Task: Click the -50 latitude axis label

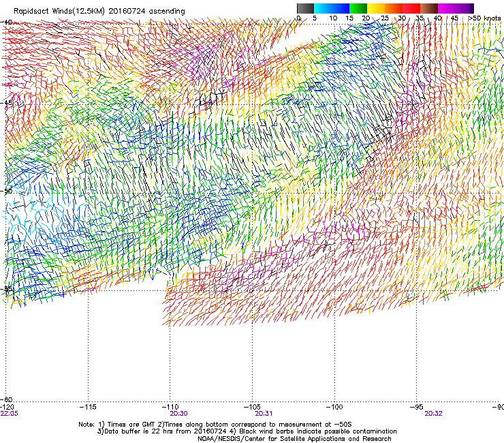Action: (7, 191)
